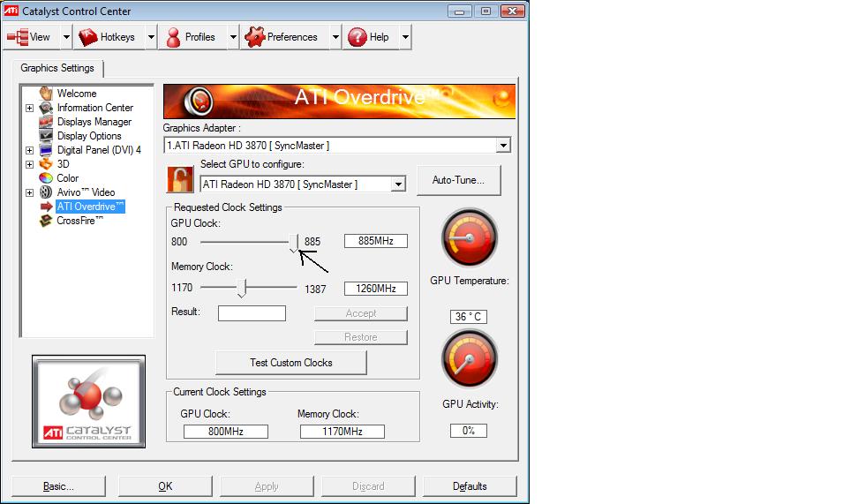The height and width of the screenshot is (504, 843).
Task: Open the Help dropdown arrow
Action: click(x=405, y=37)
